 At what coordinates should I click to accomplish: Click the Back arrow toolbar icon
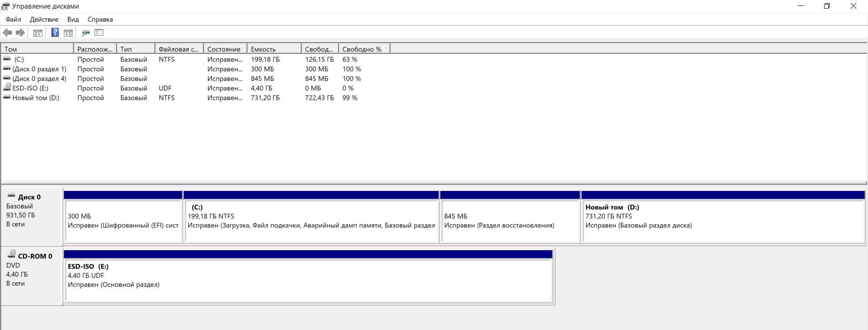[7, 33]
